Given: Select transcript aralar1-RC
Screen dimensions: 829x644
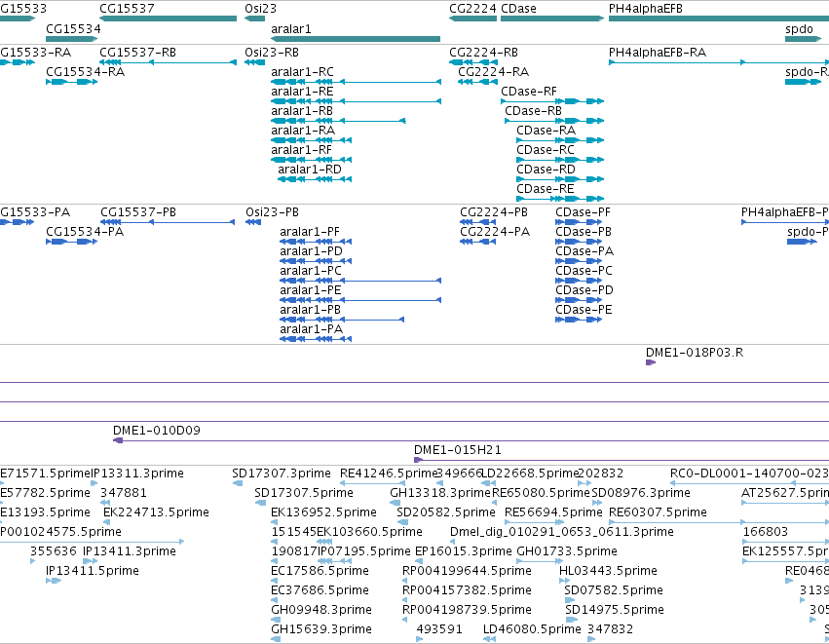Looking at the screenshot, I should [x=356, y=82].
